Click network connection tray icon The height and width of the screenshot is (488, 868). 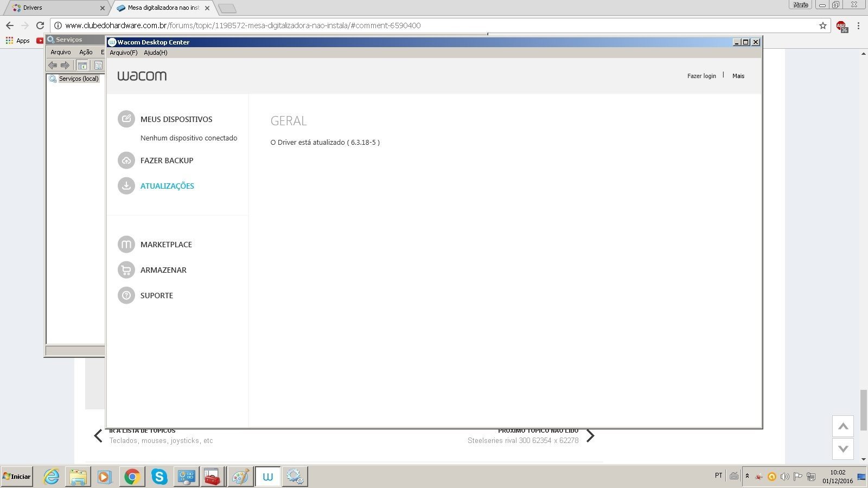[811, 477]
